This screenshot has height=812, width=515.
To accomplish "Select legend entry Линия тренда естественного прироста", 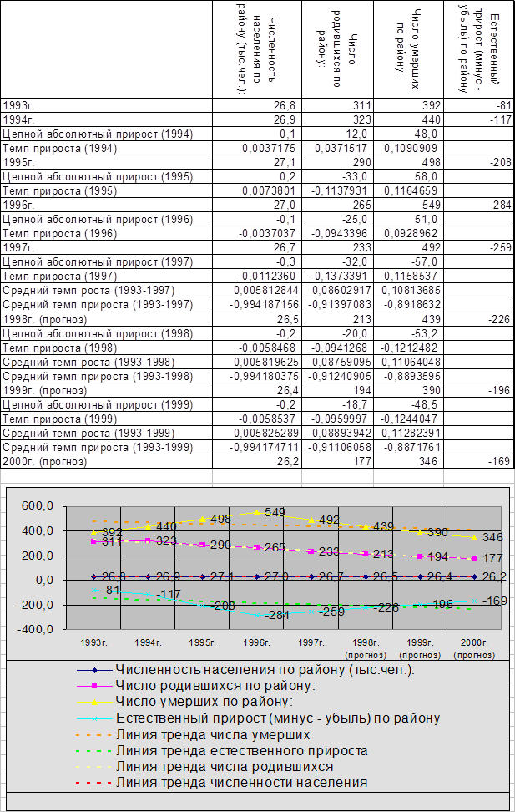I will 242,750.
